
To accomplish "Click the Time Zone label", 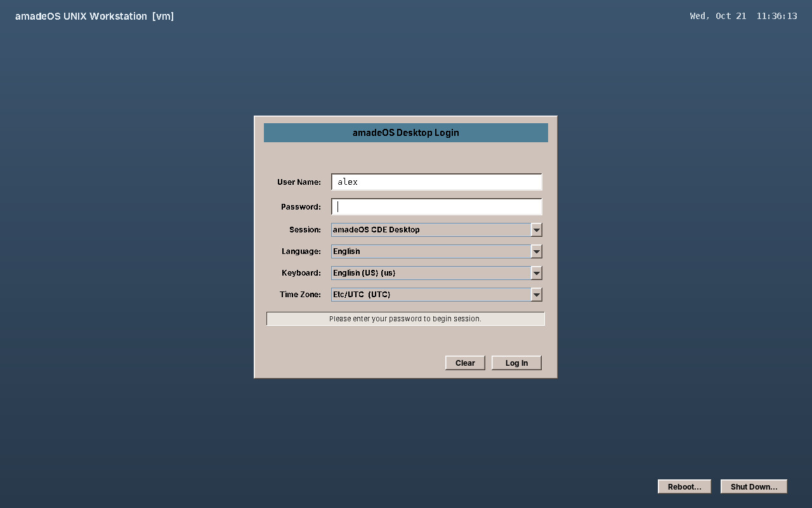I will pyautogui.click(x=300, y=295).
